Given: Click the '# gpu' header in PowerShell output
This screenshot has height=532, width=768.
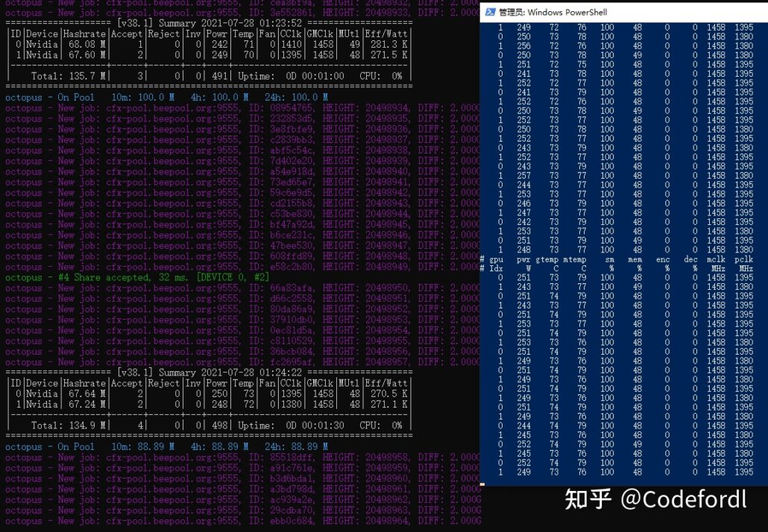Looking at the screenshot, I should pyautogui.click(x=492, y=259).
